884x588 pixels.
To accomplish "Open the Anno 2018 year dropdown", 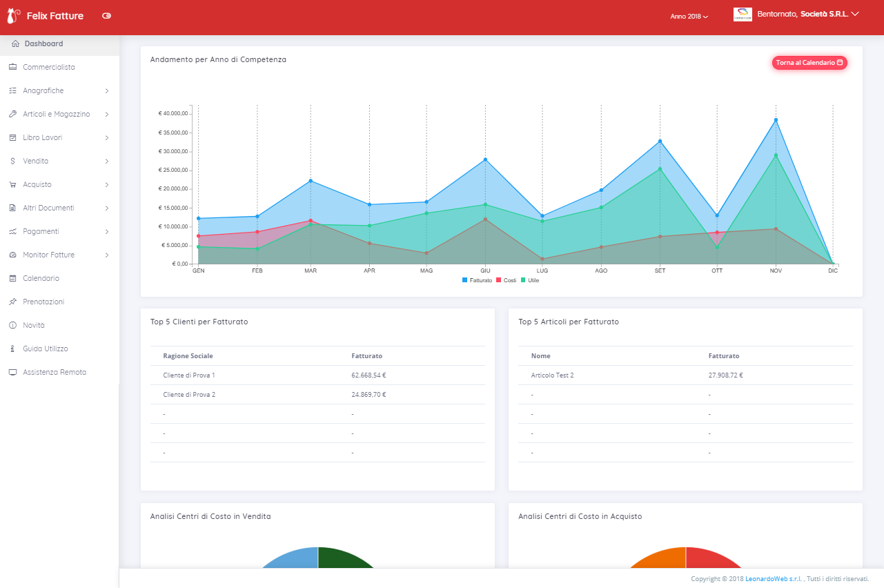I will point(689,16).
